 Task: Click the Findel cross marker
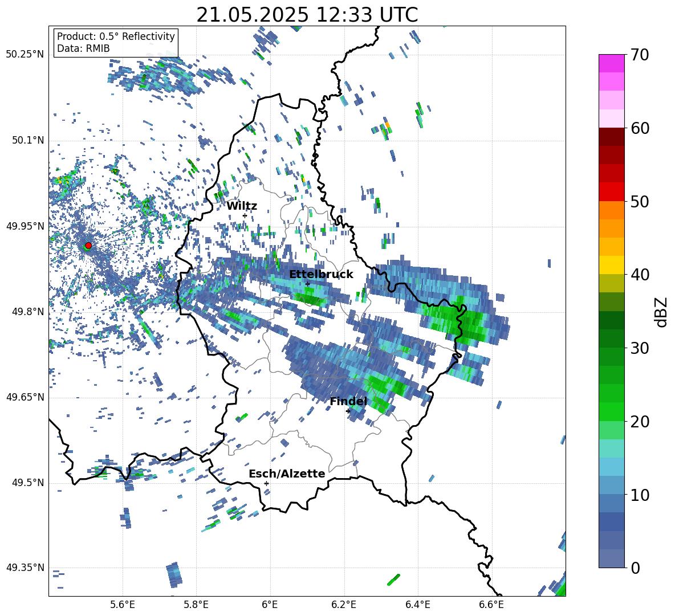[x=348, y=411]
